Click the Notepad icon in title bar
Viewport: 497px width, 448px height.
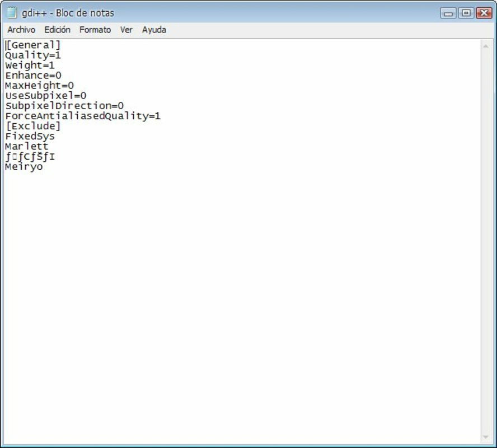12,13
